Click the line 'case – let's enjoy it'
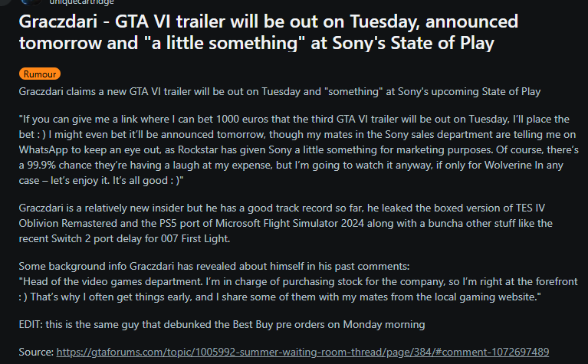Screen dimensions: 588x364 pos(101,181)
